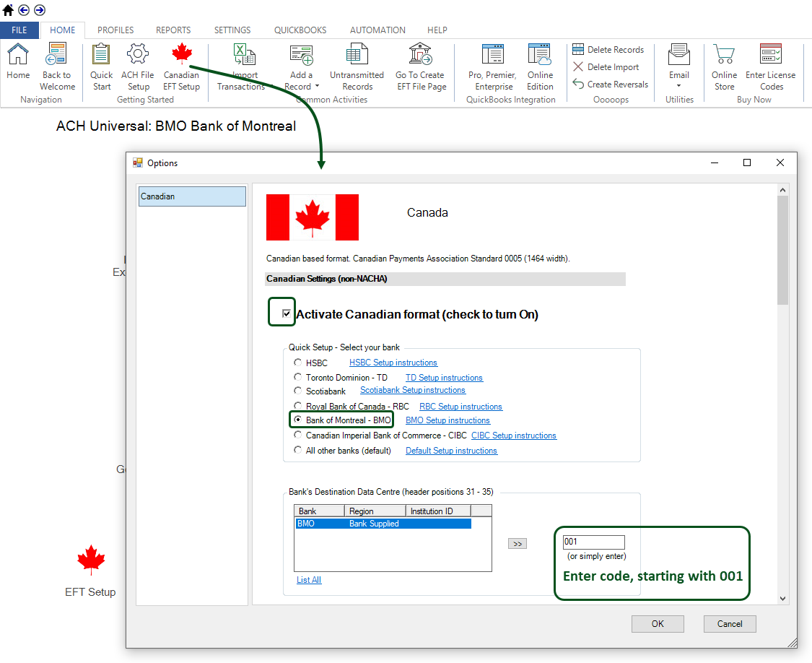Click the destination data centre code field

pyautogui.click(x=593, y=542)
